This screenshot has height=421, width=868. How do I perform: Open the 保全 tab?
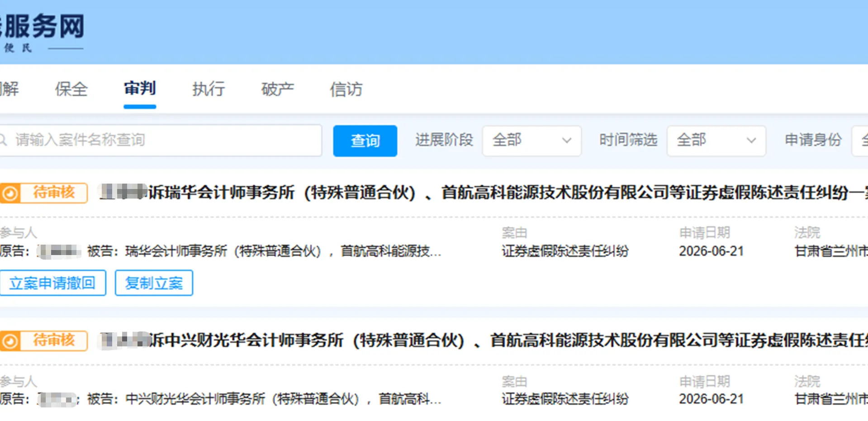click(x=71, y=89)
